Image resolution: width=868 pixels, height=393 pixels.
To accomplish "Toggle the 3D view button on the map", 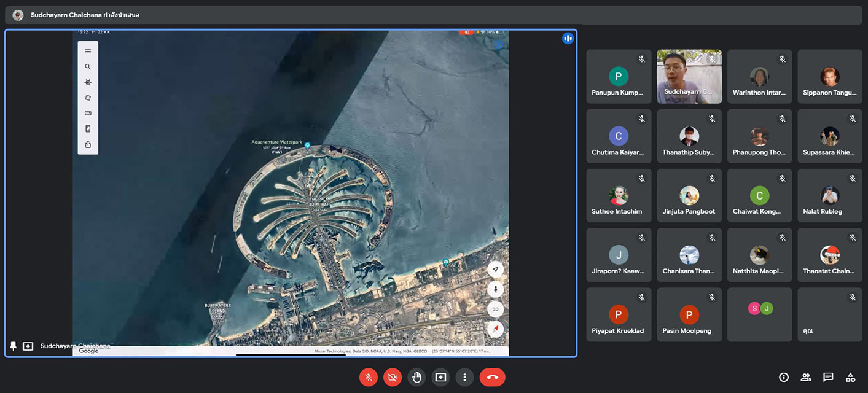I will click(496, 309).
